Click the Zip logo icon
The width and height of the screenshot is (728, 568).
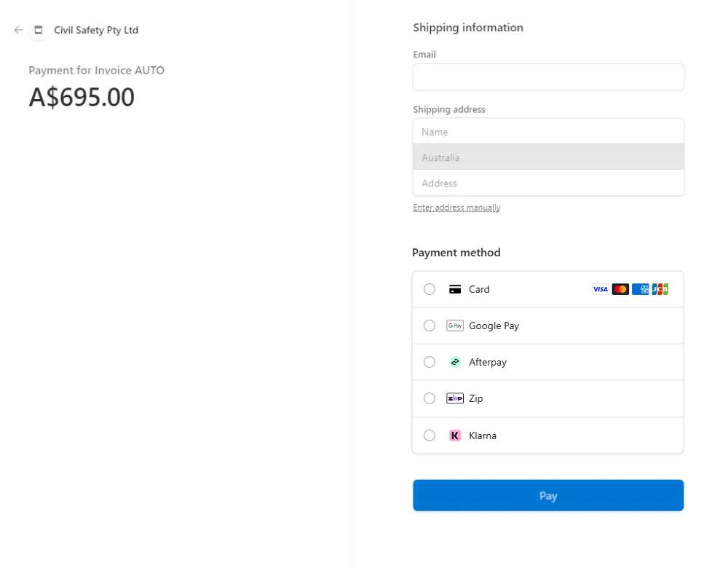coord(455,398)
